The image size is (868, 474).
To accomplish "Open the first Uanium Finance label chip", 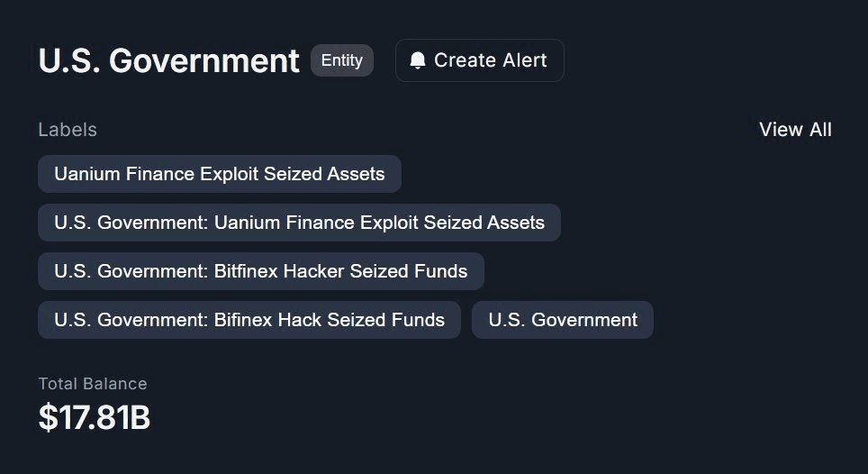I will pos(219,174).
